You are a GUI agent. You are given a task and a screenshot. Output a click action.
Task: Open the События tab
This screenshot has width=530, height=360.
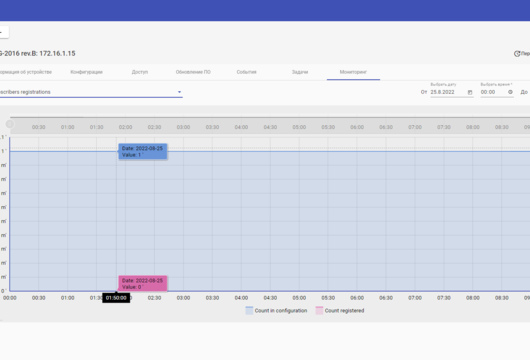[246, 72]
